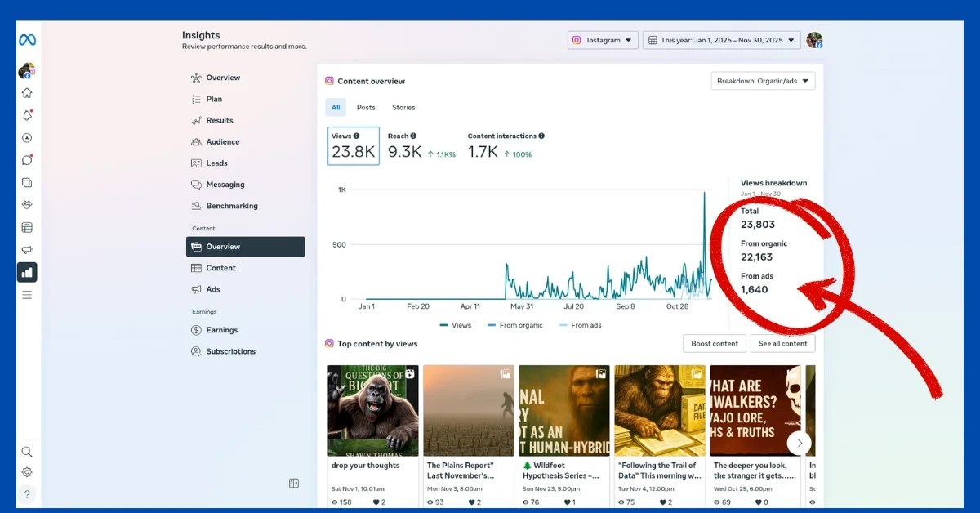Click the See all content button
Image resolution: width=980 pixels, height=513 pixels.
click(x=782, y=344)
